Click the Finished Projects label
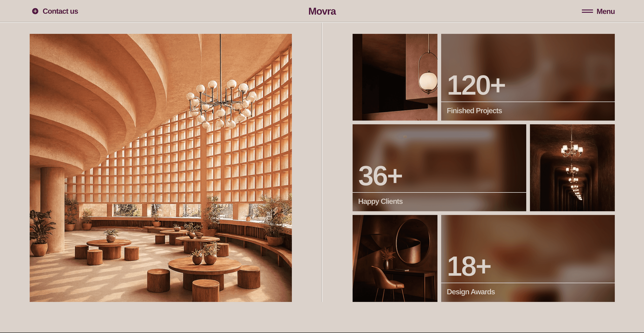The height and width of the screenshot is (333, 644). (x=474, y=111)
